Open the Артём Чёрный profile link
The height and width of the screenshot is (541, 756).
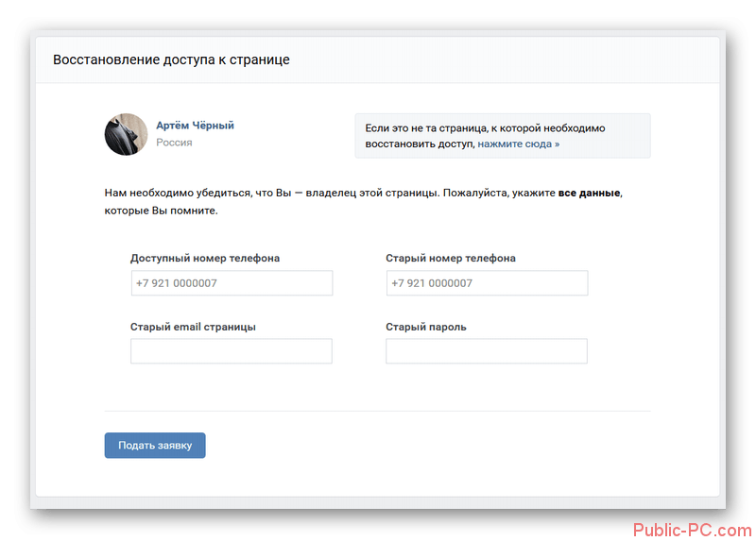(x=195, y=126)
